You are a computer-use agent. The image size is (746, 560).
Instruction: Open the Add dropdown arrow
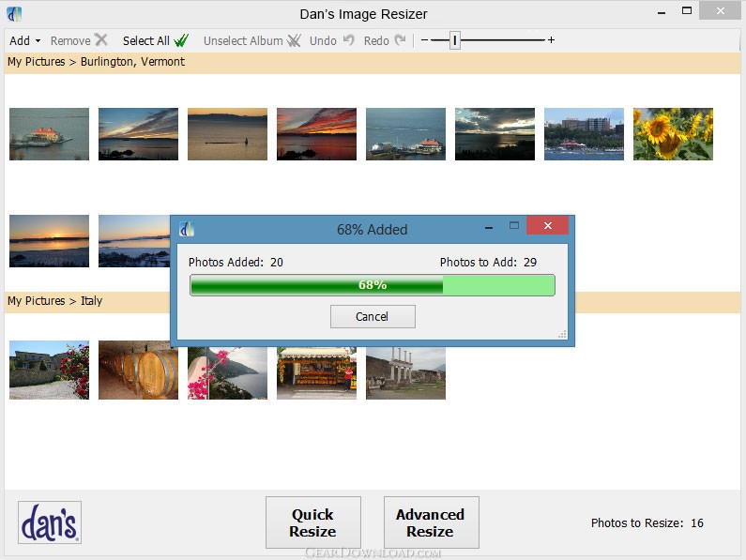click(38, 41)
